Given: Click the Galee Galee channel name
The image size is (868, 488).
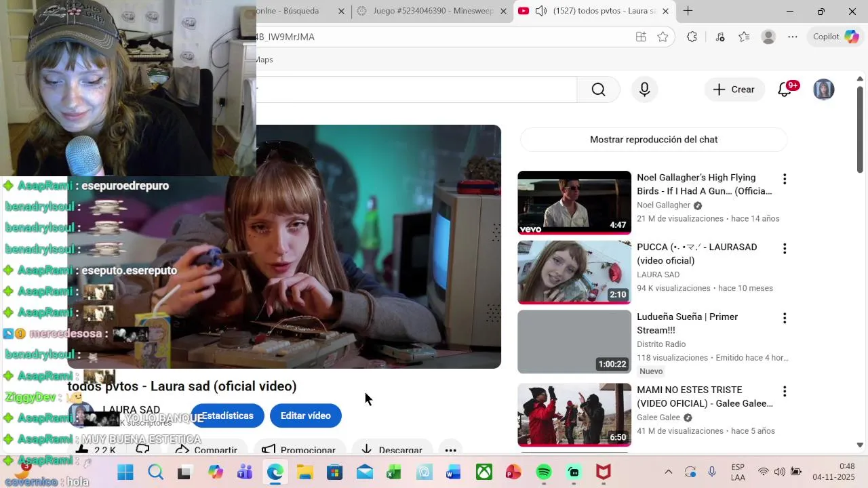Looking at the screenshot, I should tap(658, 418).
